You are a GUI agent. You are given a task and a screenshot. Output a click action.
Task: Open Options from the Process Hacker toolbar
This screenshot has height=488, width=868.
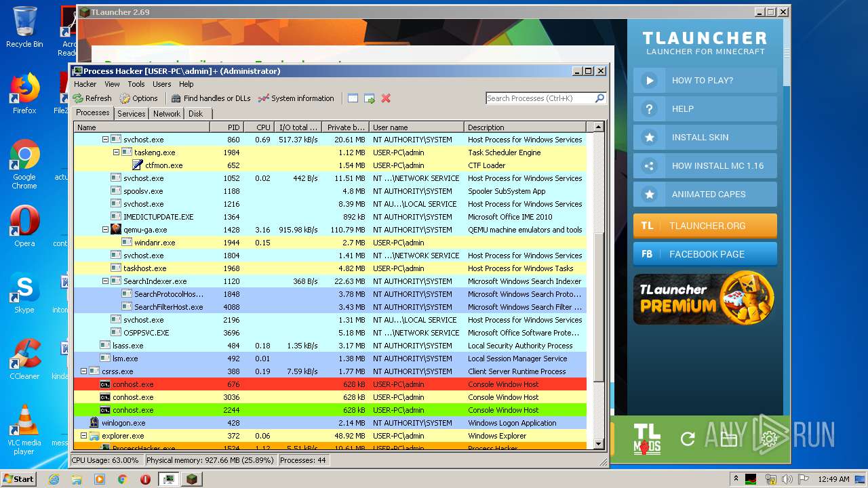click(138, 98)
